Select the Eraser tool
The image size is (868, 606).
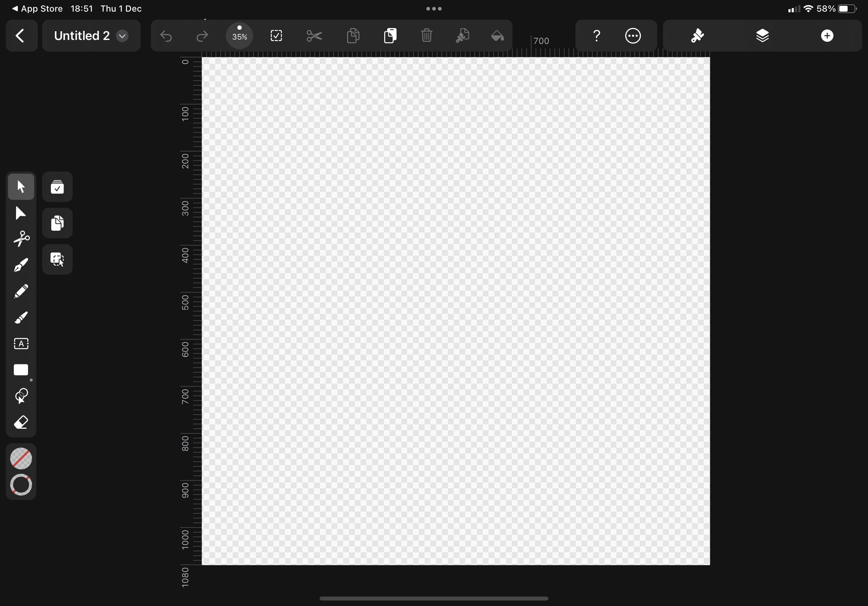click(21, 423)
